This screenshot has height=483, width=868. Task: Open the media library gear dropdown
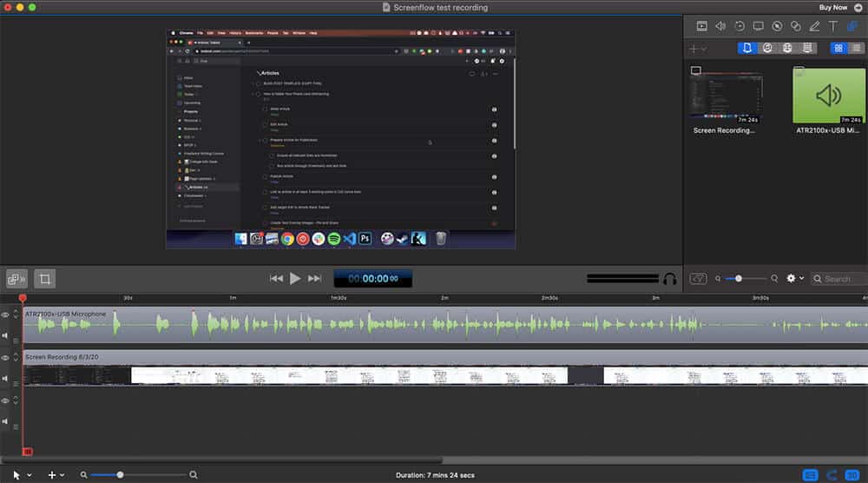click(x=795, y=279)
